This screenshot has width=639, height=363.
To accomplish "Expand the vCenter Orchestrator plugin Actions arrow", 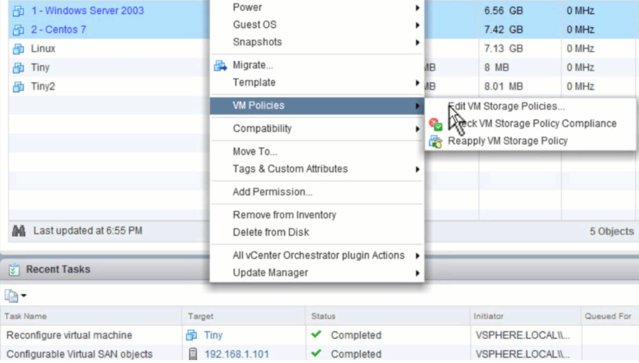I will (417, 256).
